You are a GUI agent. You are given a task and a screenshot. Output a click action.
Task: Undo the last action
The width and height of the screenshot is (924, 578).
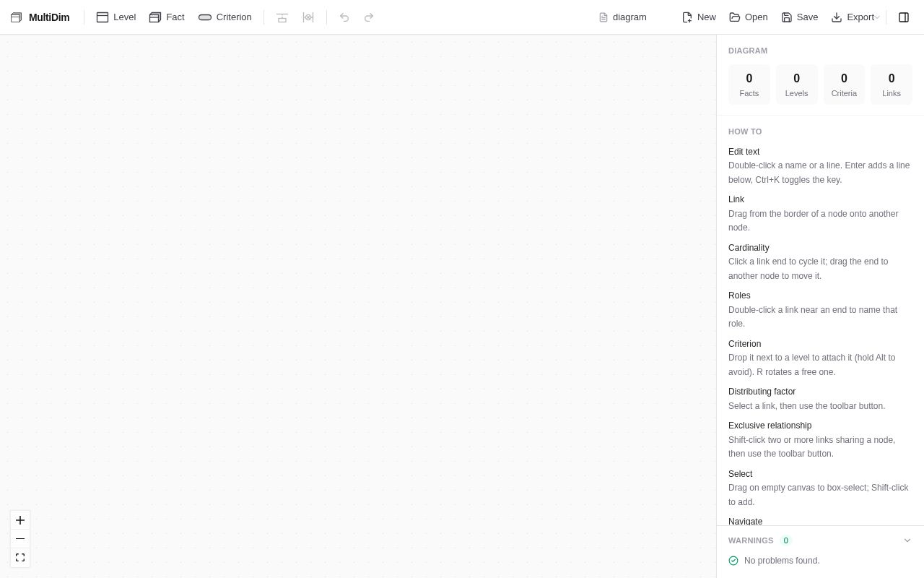point(344,17)
